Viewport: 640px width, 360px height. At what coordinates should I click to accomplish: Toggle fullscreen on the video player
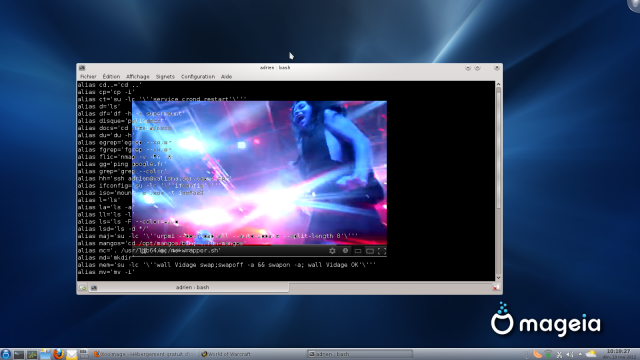pyautogui.click(x=382, y=251)
